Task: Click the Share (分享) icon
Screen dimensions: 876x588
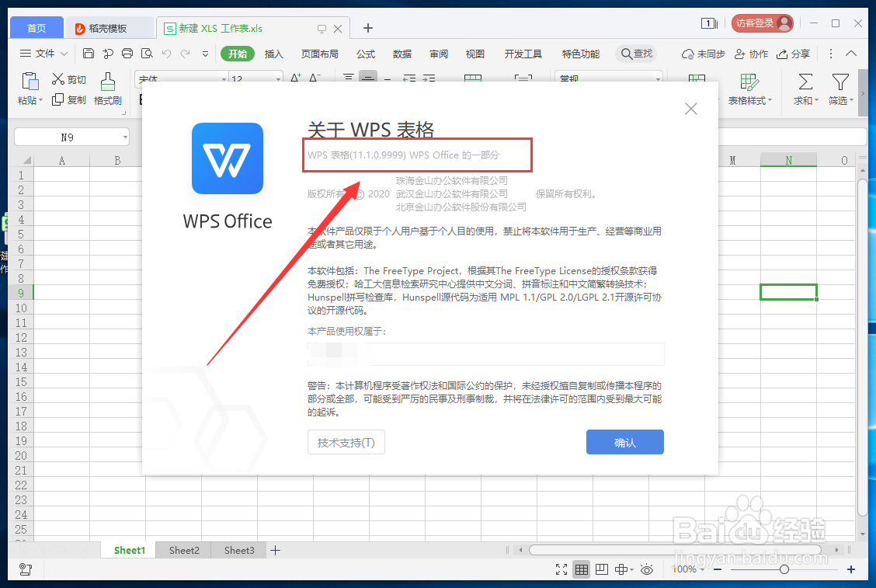Action: pos(794,54)
